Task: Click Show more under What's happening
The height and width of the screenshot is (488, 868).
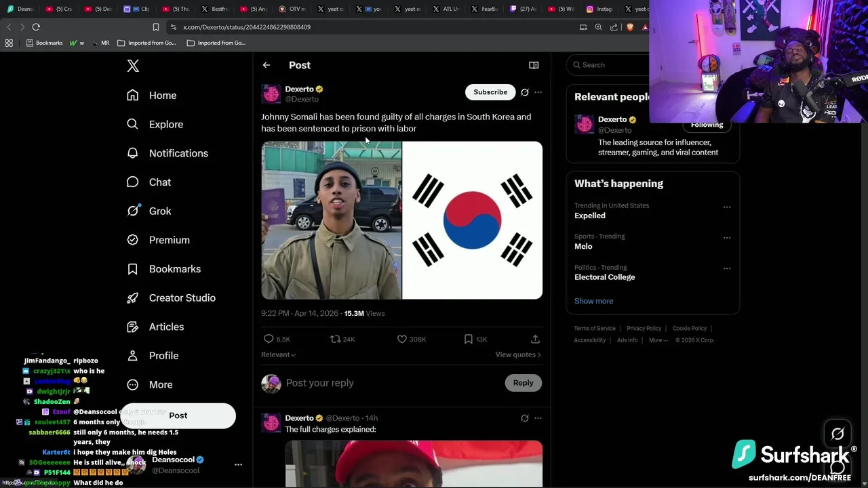Action: click(x=593, y=301)
